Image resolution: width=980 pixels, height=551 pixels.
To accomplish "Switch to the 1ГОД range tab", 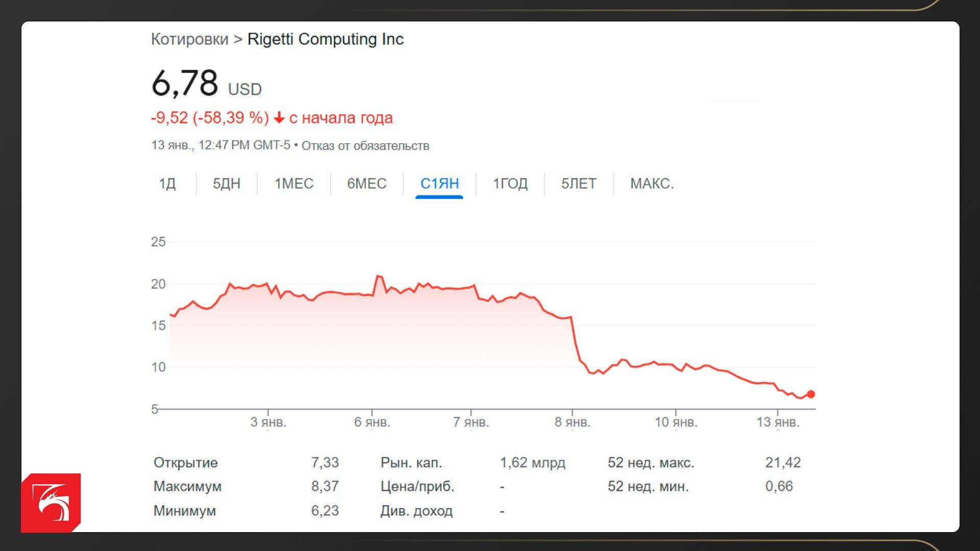I will click(x=510, y=184).
